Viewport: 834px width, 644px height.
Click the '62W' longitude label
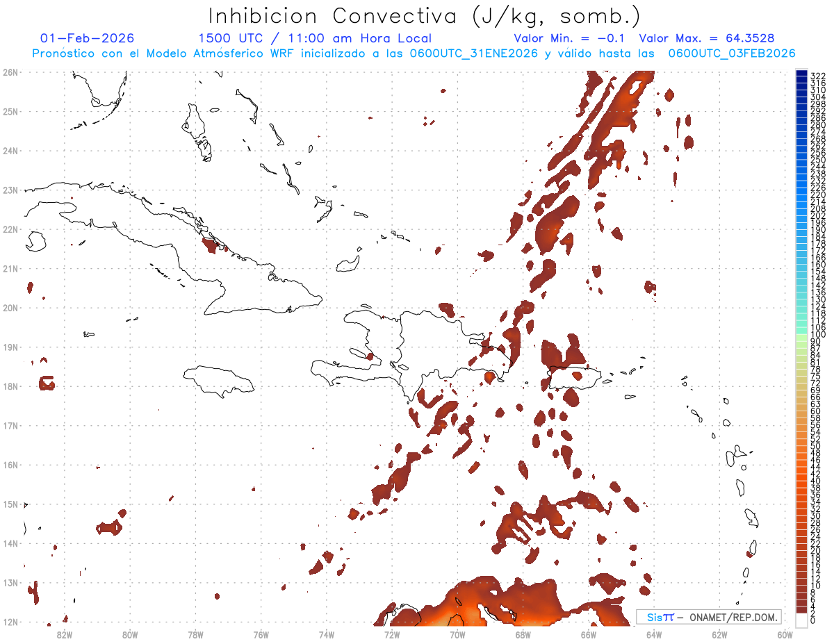[720, 634]
